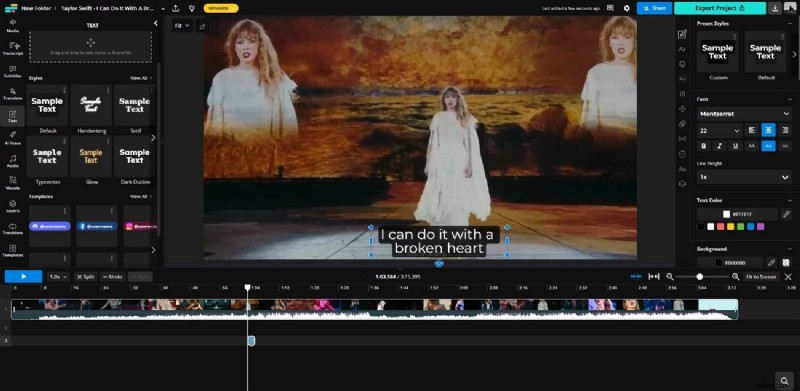This screenshot has height=391, width=800.
Task: Open the playback speed 1.0x dropdown
Action: click(58, 276)
